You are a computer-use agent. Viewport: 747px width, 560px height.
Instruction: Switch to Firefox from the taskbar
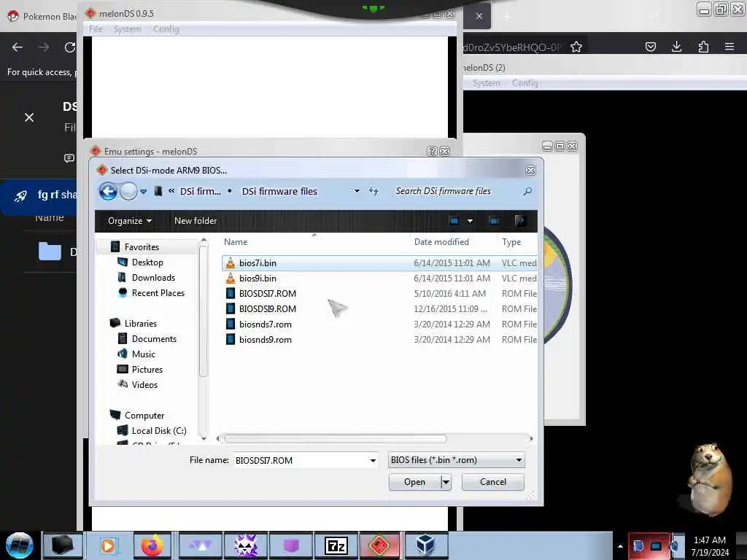coord(152,545)
